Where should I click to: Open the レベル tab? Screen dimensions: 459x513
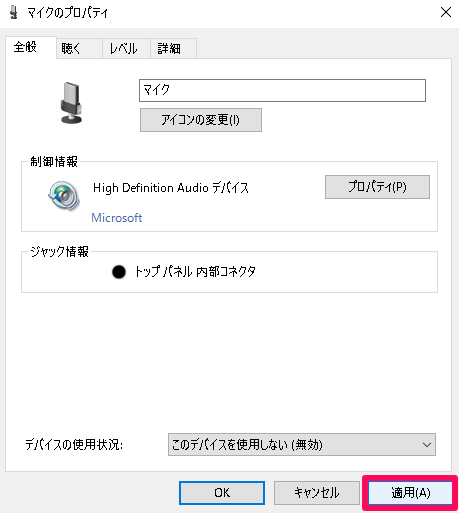click(x=126, y=49)
